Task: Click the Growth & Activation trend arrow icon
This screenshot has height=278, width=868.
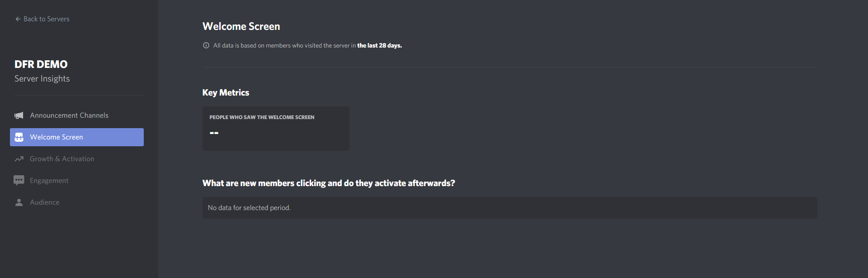Action: click(x=19, y=159)
